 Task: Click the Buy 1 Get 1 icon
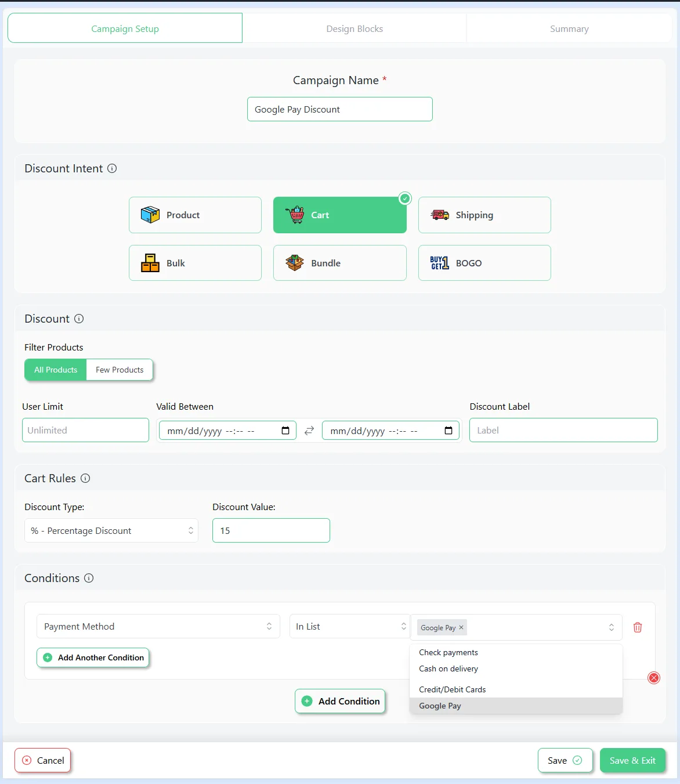(440, 263)
